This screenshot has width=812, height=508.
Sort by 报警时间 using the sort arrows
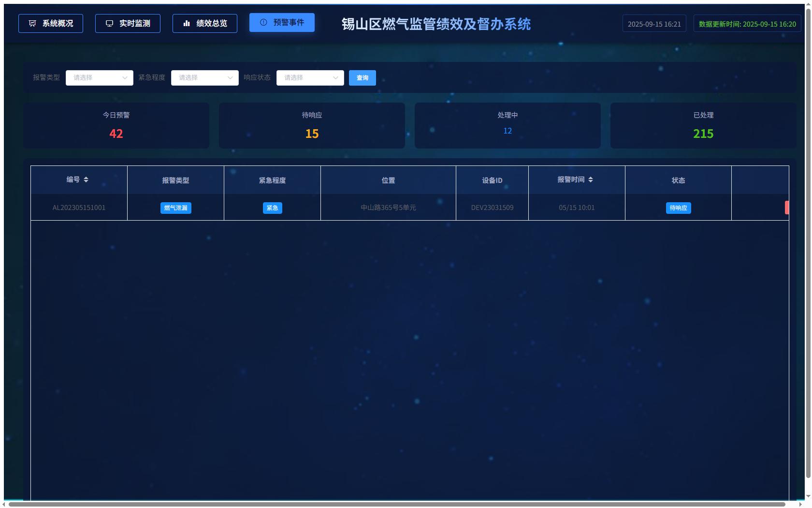591,179
